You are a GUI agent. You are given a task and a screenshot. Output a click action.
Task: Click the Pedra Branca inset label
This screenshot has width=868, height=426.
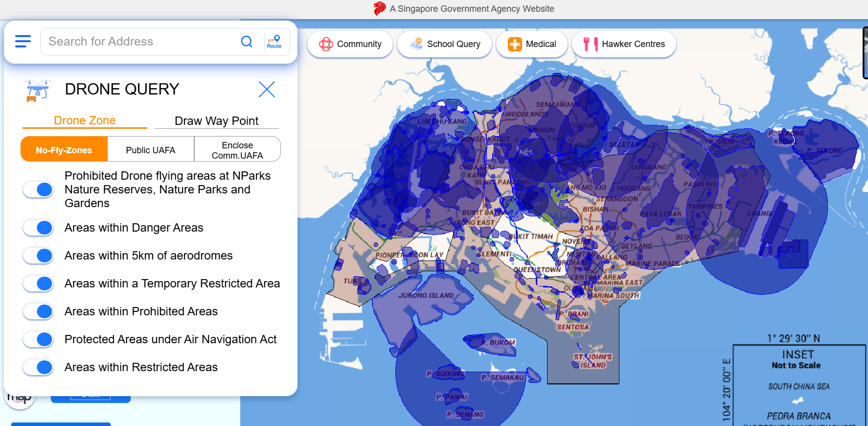click(x=799, y=416)
